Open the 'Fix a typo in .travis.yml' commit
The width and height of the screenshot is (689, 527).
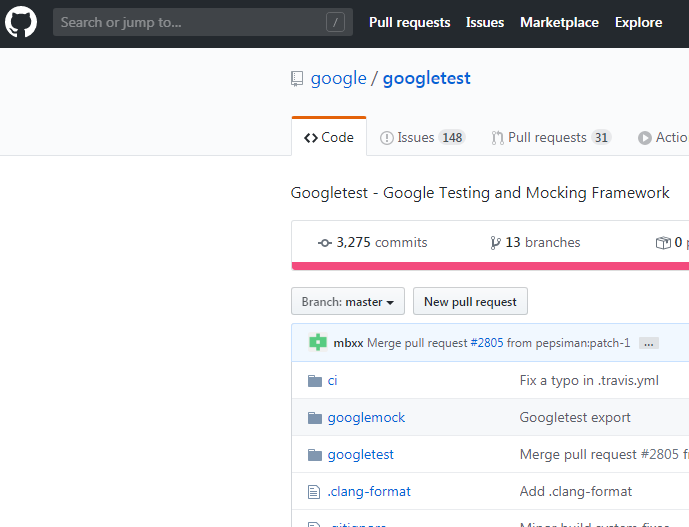[589, 380]
